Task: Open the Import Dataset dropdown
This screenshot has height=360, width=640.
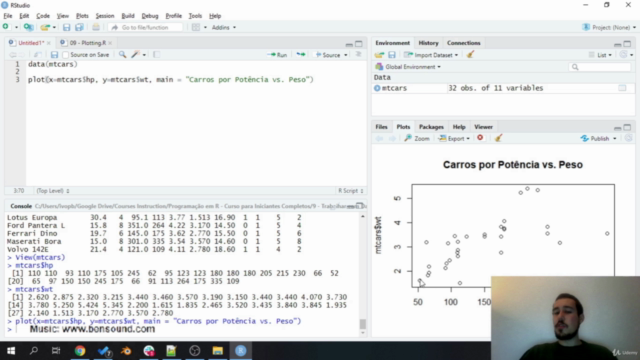Action: click(x=431, y=55)
